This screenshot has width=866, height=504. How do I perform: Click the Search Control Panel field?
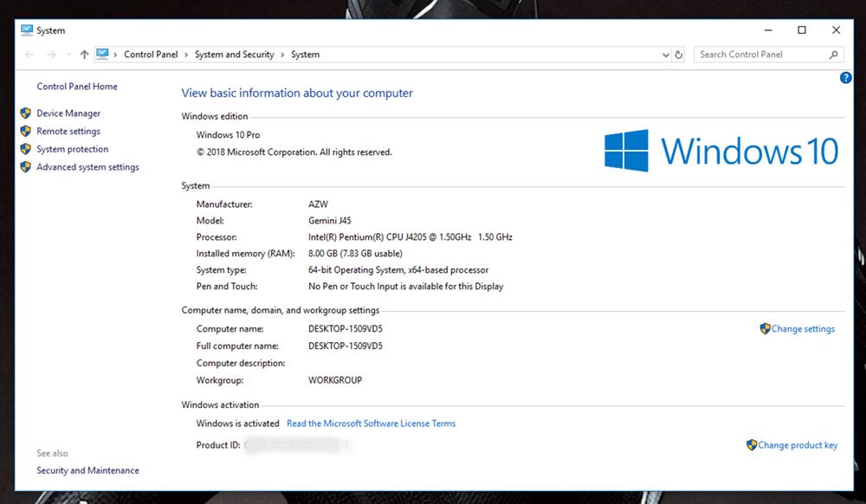[760, 55]
